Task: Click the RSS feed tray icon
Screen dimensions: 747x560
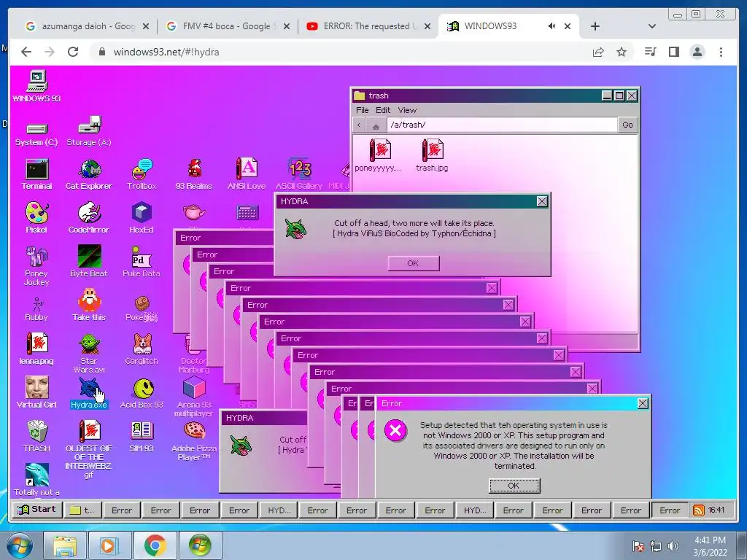Action: 698,510
